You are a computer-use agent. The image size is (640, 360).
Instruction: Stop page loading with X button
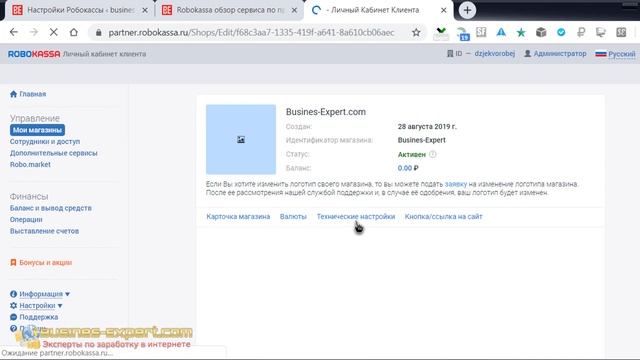(53, 32)
